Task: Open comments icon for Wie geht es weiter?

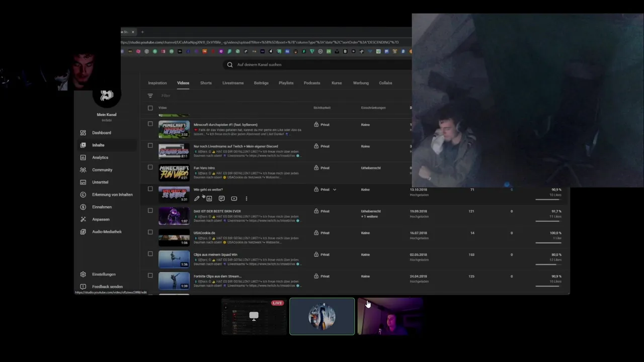Action: click(221, 199)
